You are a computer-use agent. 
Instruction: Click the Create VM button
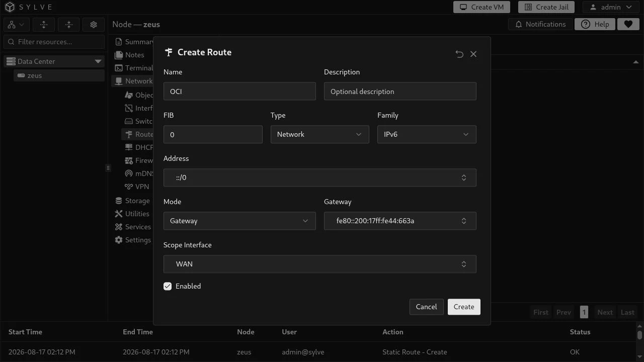tap(481, 7)
